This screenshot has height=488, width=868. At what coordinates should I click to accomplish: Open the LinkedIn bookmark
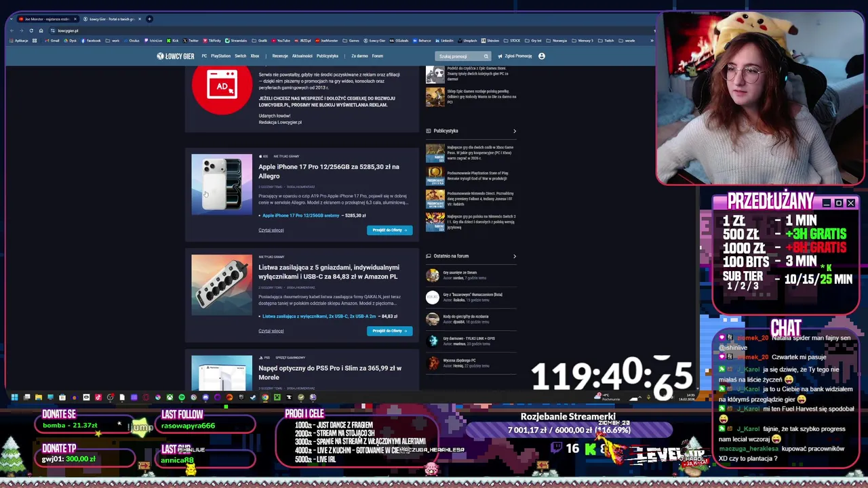[x=444, y=41]
